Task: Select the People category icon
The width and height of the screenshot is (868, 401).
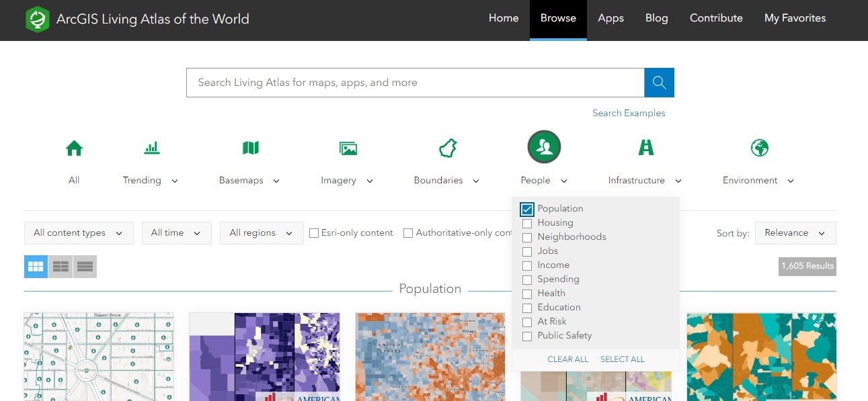Action: point(545,147)
